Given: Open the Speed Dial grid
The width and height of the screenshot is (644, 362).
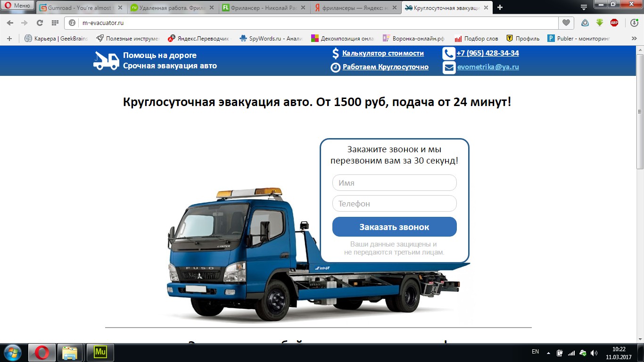Looking at the screenshot, I should [55, 23].
